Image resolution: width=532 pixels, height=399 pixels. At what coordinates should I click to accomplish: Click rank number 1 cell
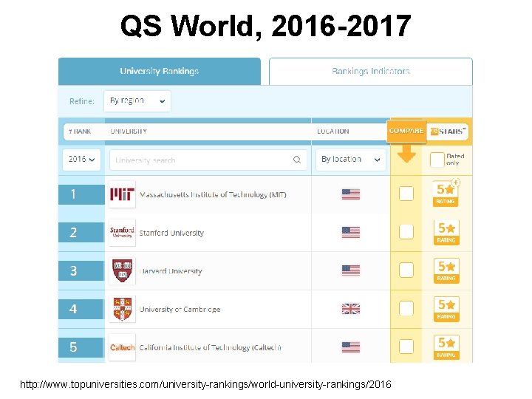pyautogui.click(x=81, y=194)
